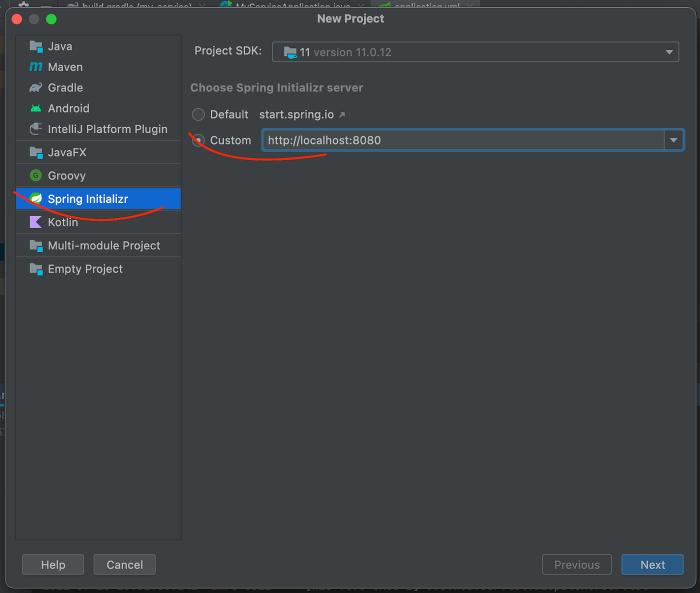This screenshot has width=700, height=593.
Task: Click the Cancel button
Action: tap(124, 564)
